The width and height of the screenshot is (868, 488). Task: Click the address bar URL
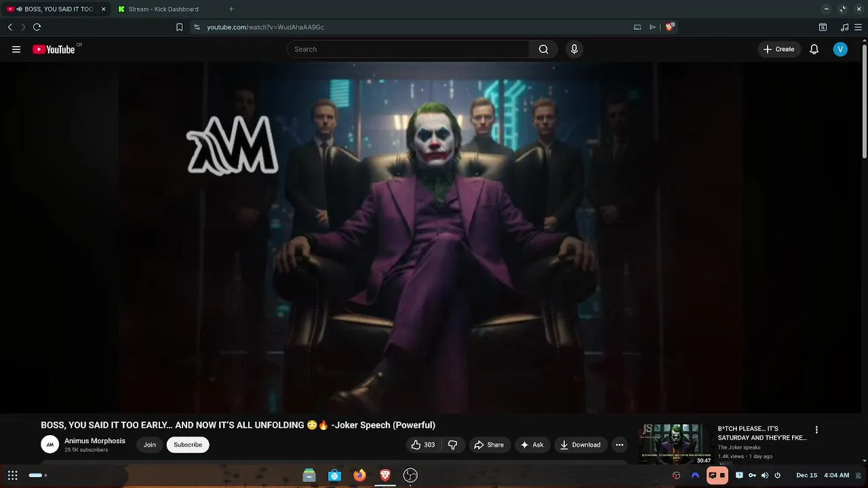coord(266,27)
